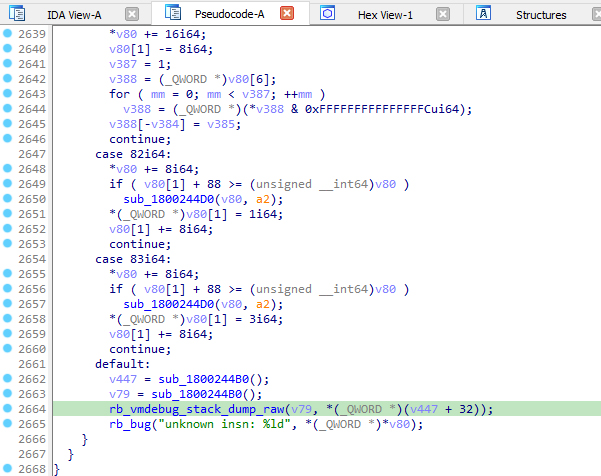Toggle breakpoint dot on line 2664
The width and height of the screenshot is (601, 476).
pyautogui.click(x=7, y=408)
